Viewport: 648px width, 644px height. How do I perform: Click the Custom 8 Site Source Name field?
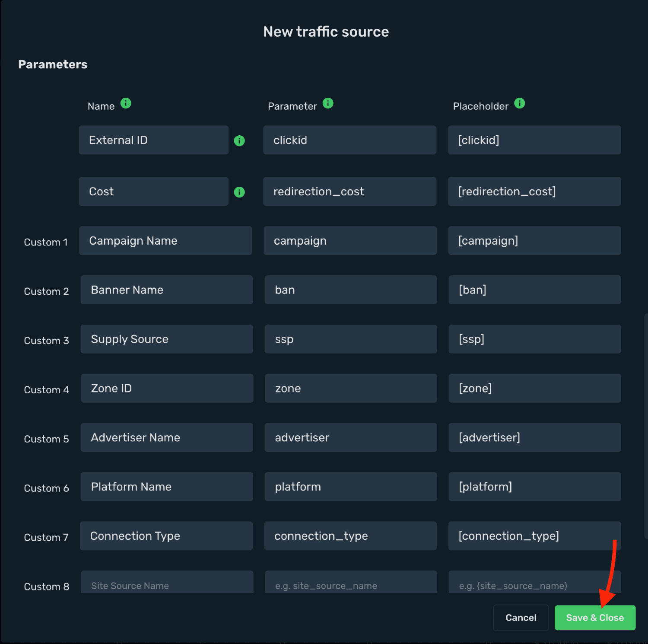167,582
